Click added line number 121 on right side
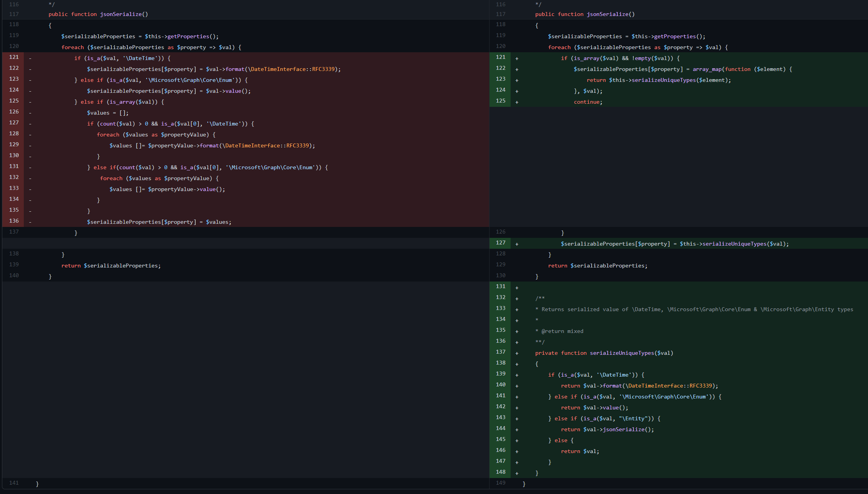Screen dimensions: 868x494 (500, 57)
